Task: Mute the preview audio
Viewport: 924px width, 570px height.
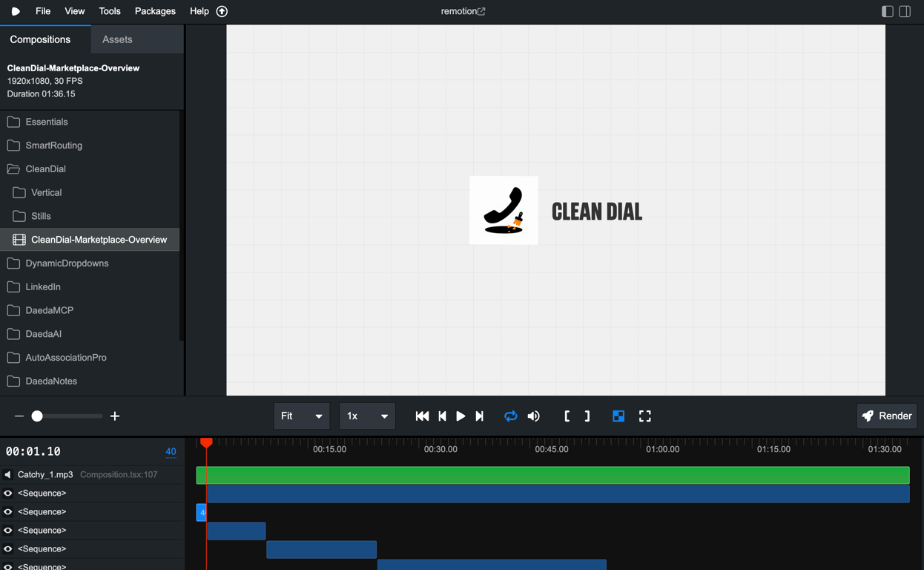Action: 533,416
